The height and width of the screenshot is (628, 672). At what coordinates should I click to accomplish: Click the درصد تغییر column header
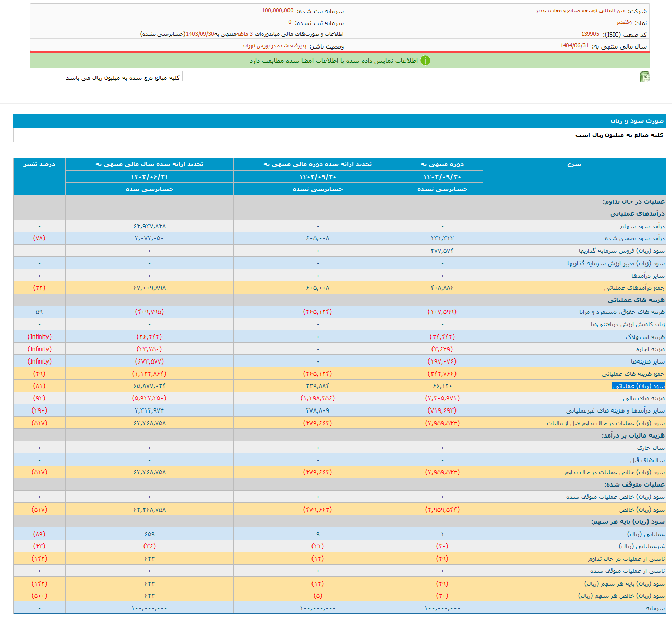(x=39, y=164)
